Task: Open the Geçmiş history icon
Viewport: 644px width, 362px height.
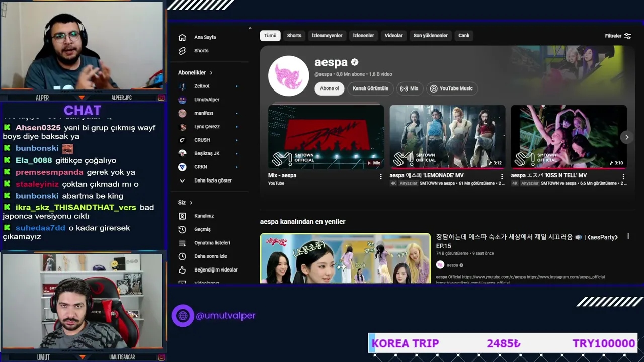Action: coord(182,229)
